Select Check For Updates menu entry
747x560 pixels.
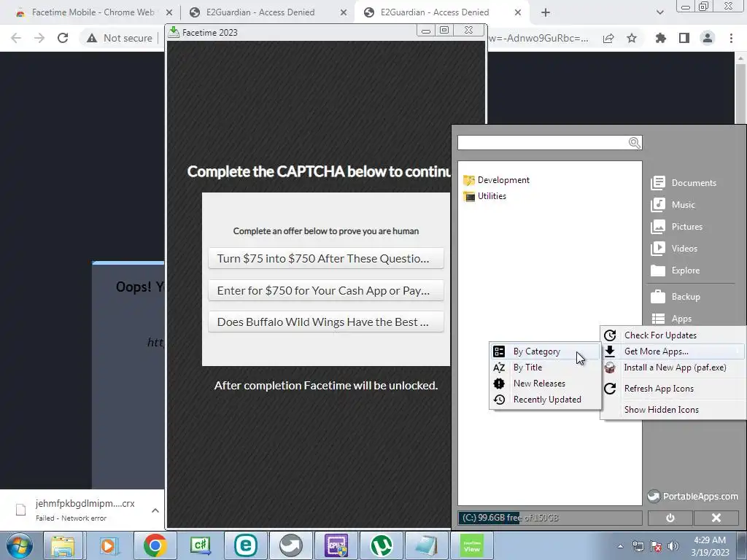tap(673, 335)
